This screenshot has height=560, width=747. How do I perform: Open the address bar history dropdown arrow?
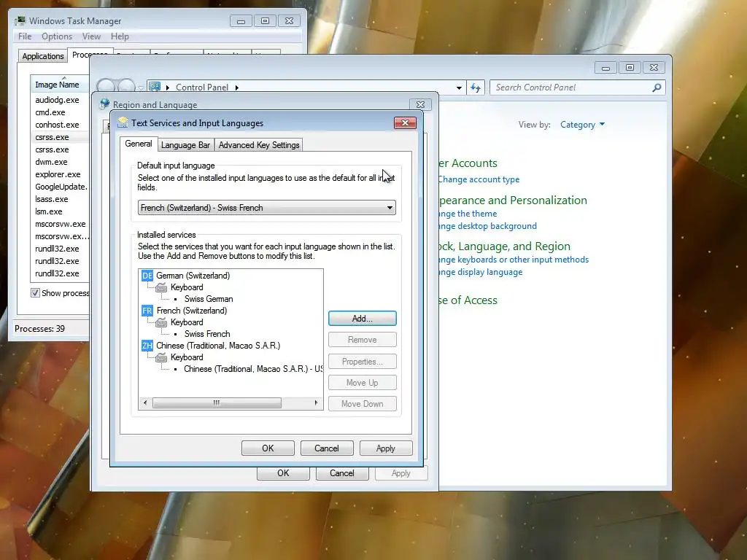point(459,87)
